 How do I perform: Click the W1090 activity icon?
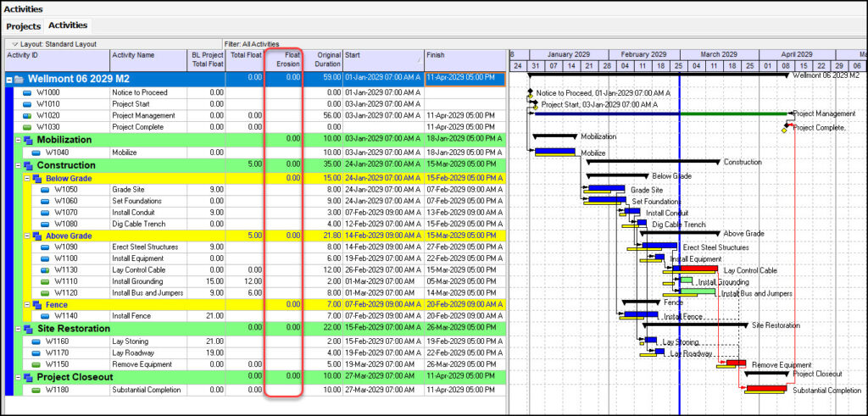45,247
